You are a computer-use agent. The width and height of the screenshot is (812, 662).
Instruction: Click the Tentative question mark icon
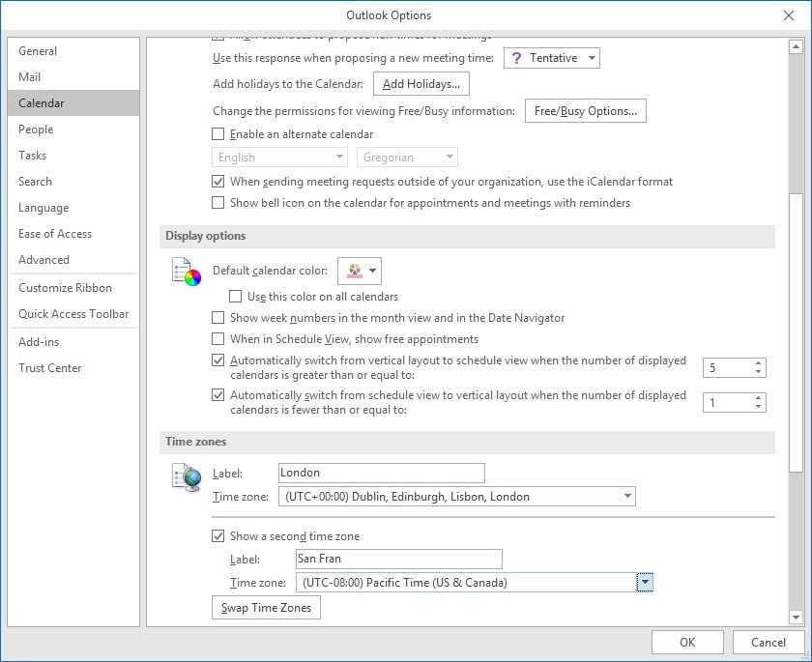tap(516, 58)
